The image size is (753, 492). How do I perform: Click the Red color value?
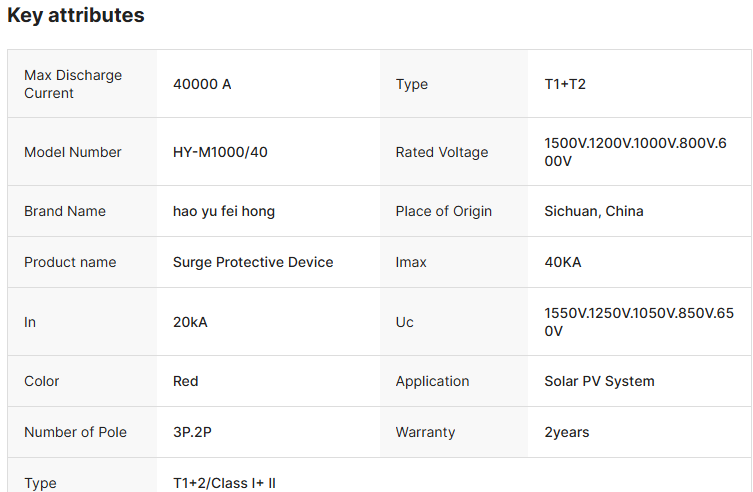pos(186,381)
